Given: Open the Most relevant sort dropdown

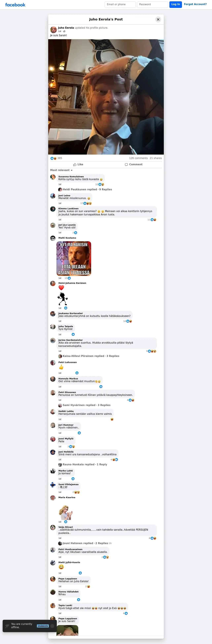Looking at the screenshot, I should tap(61, 170).
